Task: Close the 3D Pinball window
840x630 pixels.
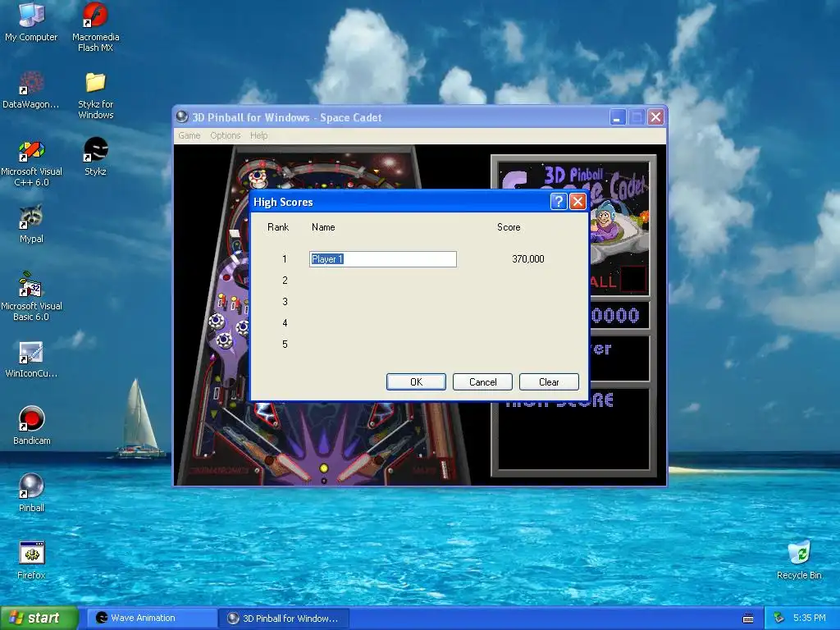Action: click(655, 116)
